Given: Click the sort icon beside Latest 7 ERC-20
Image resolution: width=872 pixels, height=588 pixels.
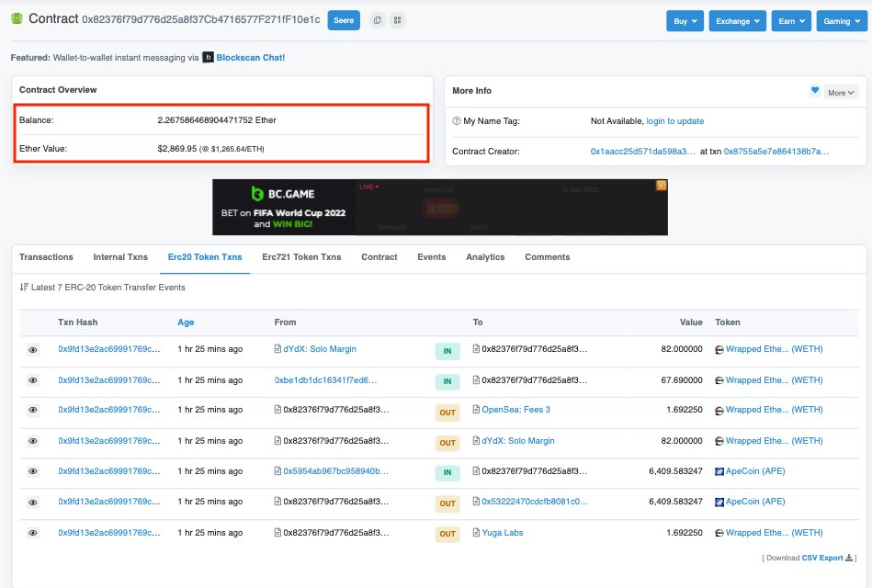Looking at the screenshot, I should [24, 287].
